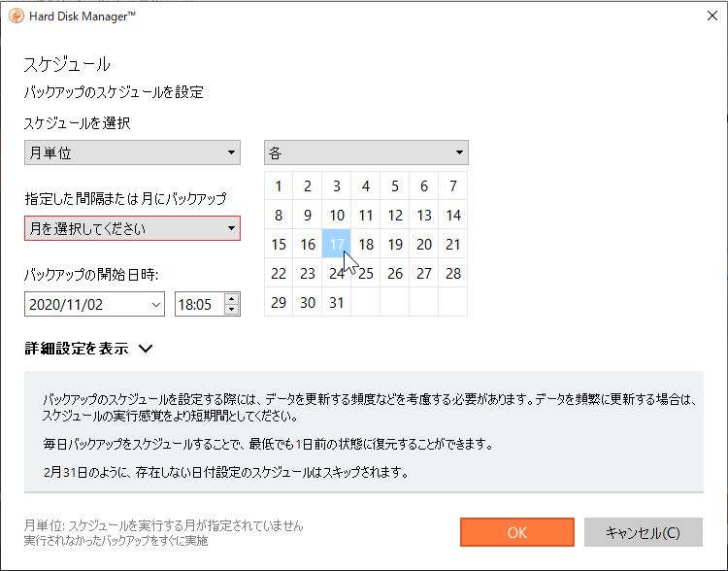Decrease the start time with down arrow
The height and width of the screenshot is (571, 728).
pyautogui.click(x=231, y=310)
